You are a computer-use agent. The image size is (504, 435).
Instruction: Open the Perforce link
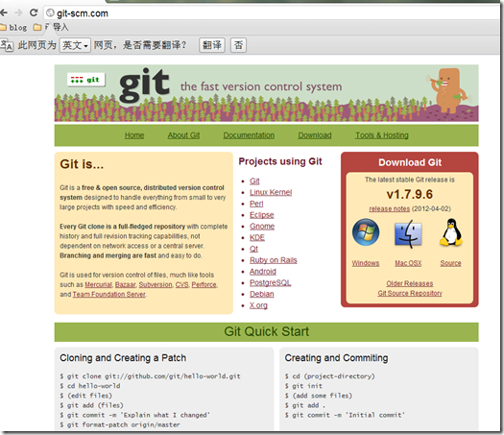(x=204, y=285)
